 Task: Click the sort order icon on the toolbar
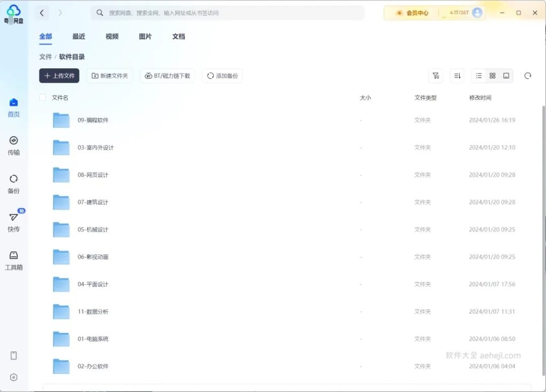[456, 76]
